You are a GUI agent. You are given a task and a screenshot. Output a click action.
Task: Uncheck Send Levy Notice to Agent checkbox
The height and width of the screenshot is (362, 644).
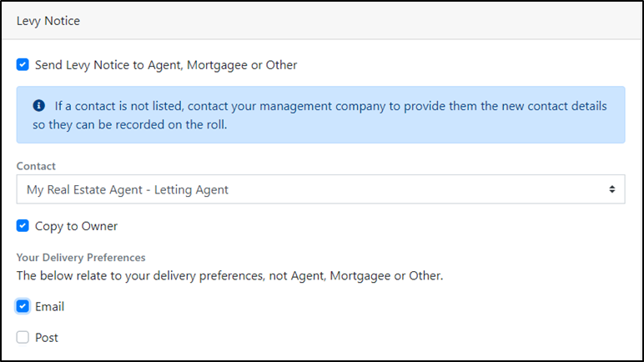click(23, 64)
